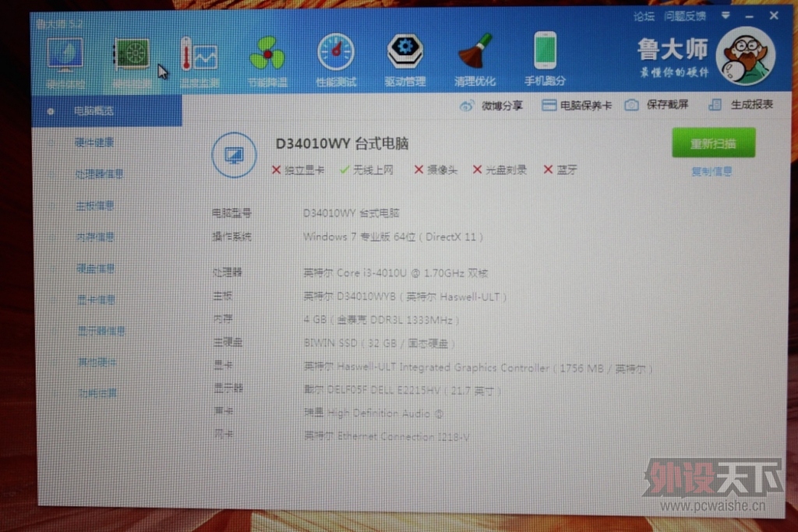Image resolution: width=798 pixels, height=532 pixels.
Task: Open the title bar dropdown menu arrow
Action: 726,16
